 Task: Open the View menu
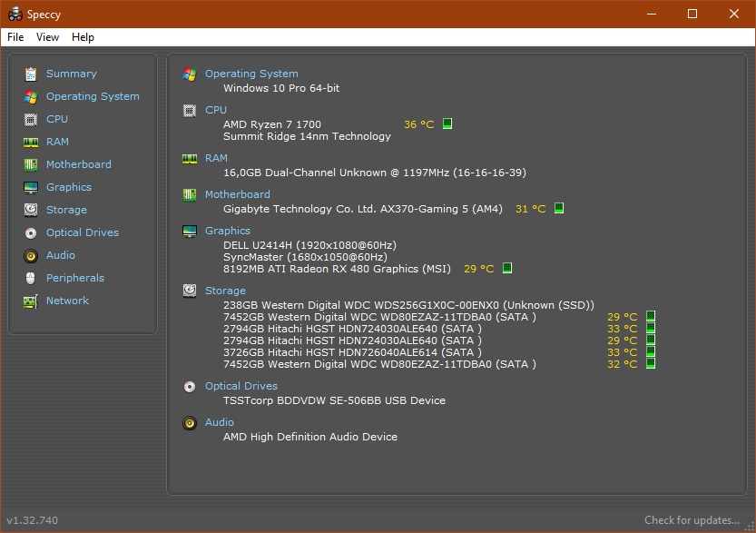[47, 37]
